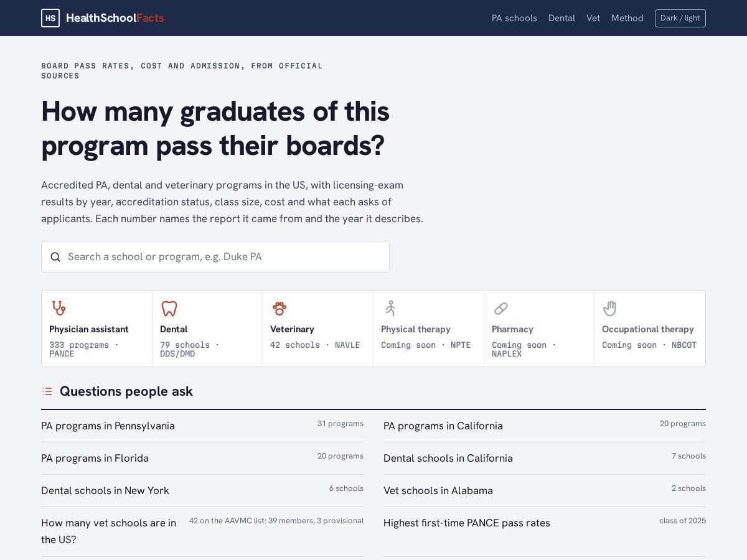Click the '31 programs' count
Viewport: 747px width, 560px height.
tap(341, 424)
